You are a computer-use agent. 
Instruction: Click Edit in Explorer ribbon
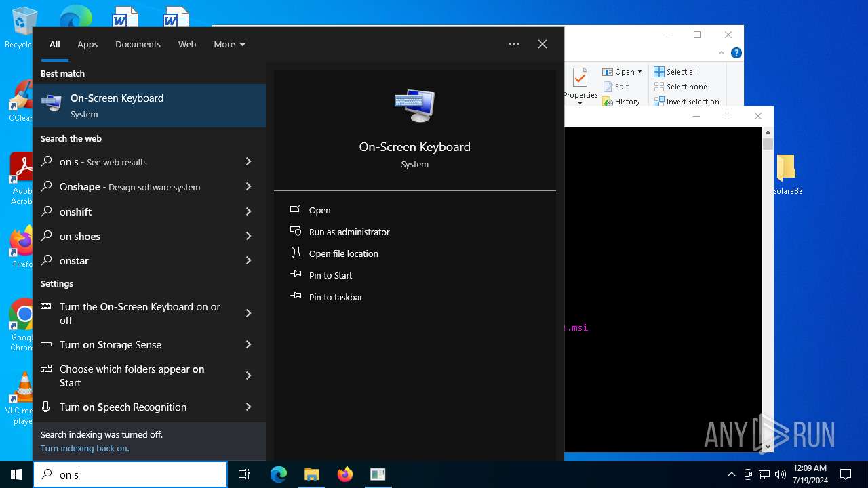point(616,87)
